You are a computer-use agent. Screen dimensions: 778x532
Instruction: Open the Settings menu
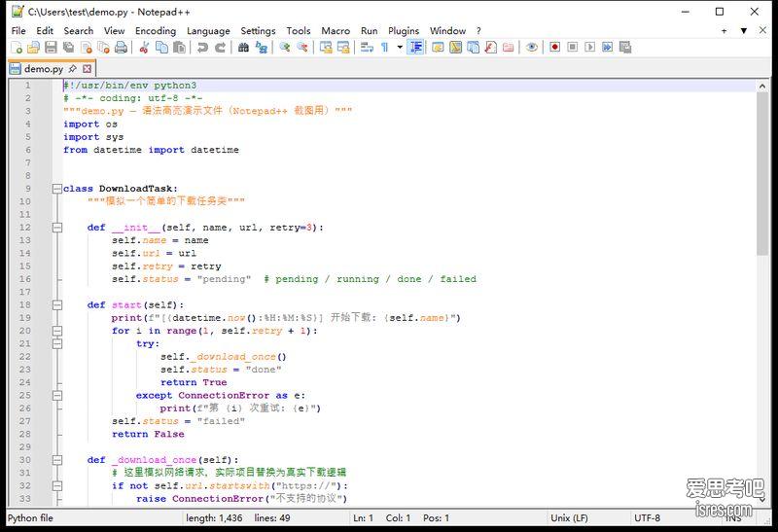258,31
